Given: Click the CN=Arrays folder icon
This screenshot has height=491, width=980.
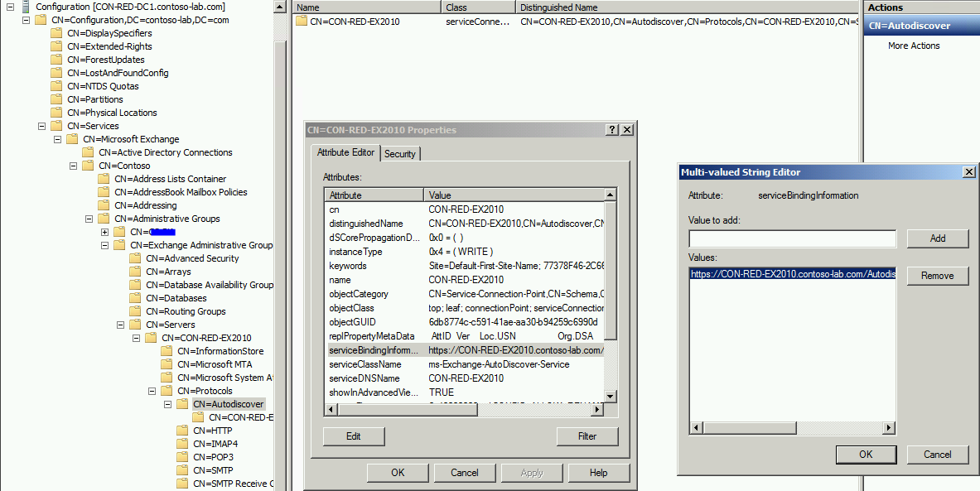Looking at the screenshot, I should [x=136, y=272].
